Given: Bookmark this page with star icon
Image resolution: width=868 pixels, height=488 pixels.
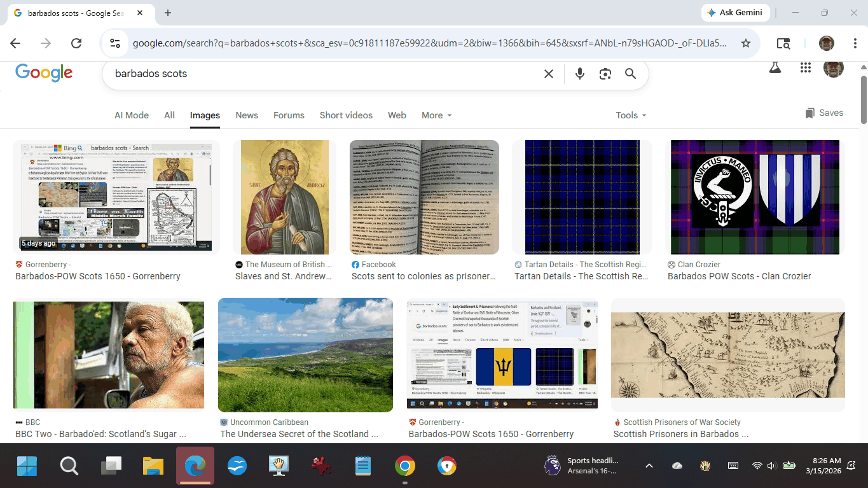Looking at the screenshot, I should pos(746,43).
